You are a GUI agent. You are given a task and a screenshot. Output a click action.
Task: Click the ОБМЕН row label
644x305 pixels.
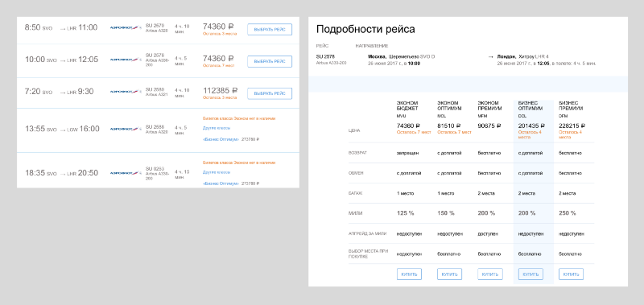point(356,173)
